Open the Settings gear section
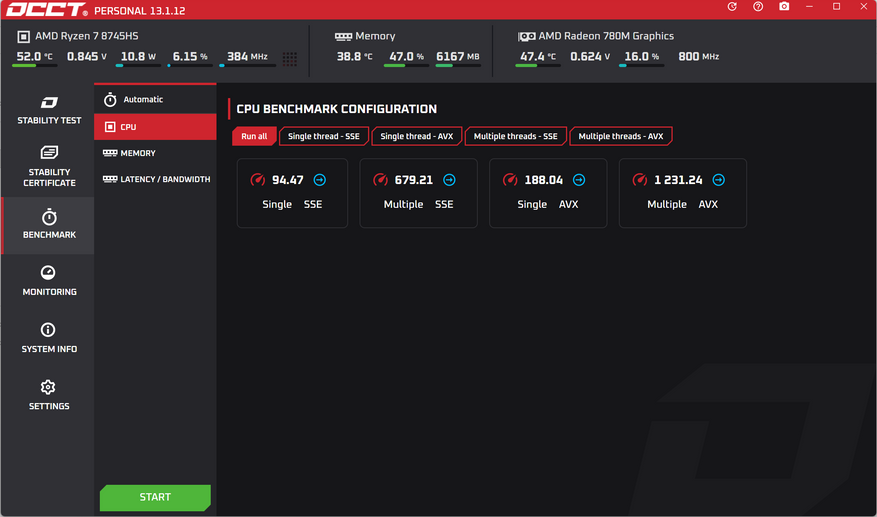 [49, 396]
